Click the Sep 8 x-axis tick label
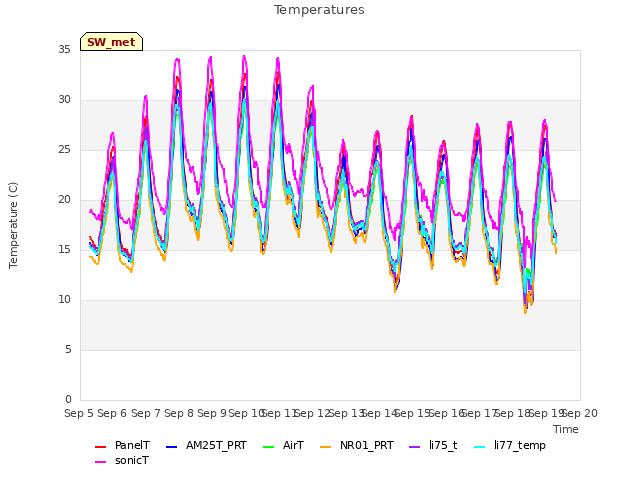 179,413
